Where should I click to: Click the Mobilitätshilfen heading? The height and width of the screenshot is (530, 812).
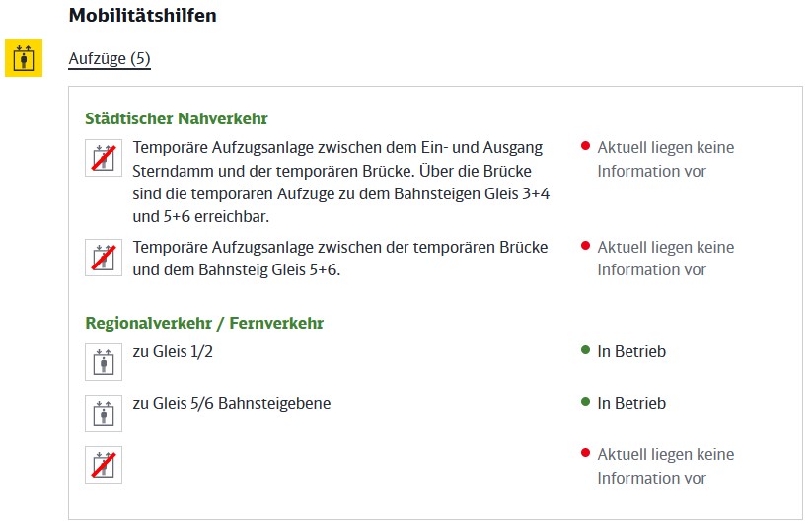pos(142,15)
